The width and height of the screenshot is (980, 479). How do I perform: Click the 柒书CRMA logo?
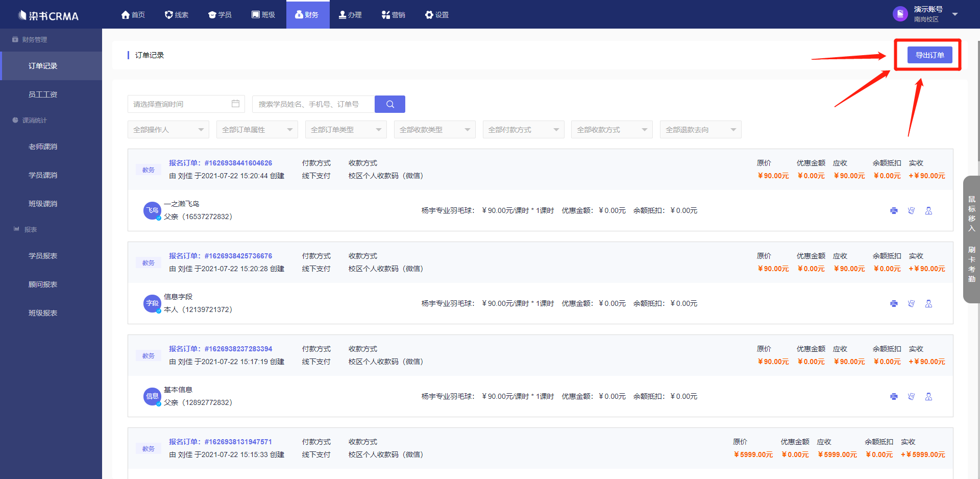(48, 15)
